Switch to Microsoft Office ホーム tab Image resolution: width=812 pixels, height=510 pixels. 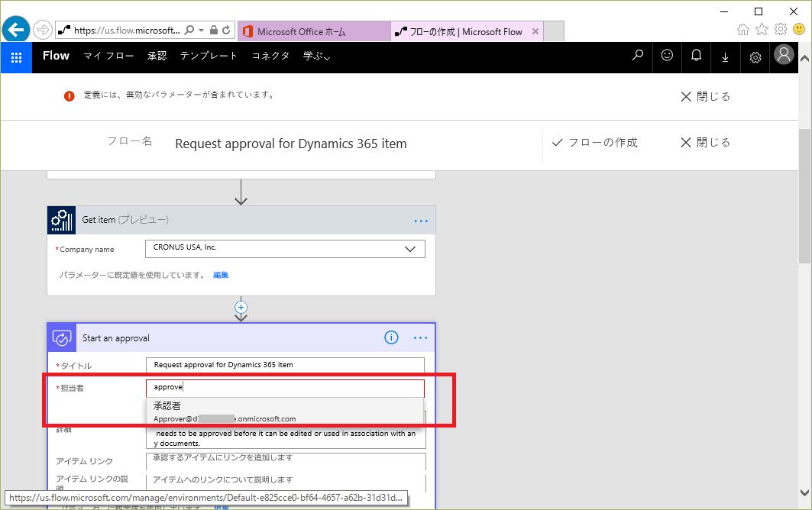coord(314,31)
